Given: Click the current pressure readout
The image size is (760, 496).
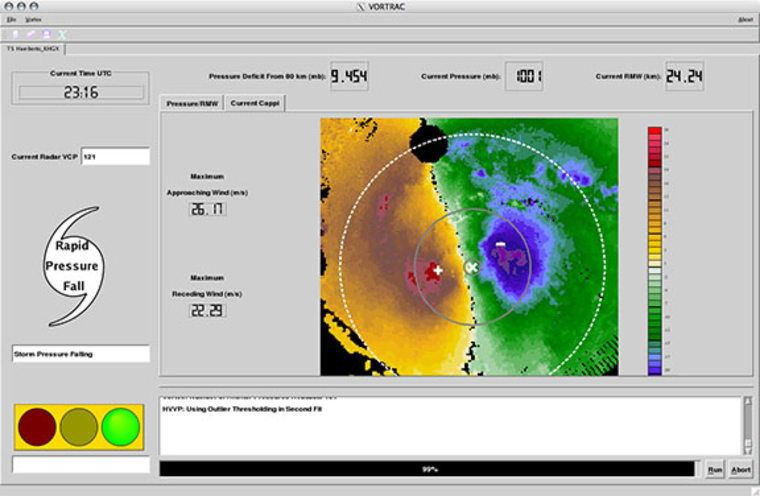Looking at the screenshot, I should [524, 76].
